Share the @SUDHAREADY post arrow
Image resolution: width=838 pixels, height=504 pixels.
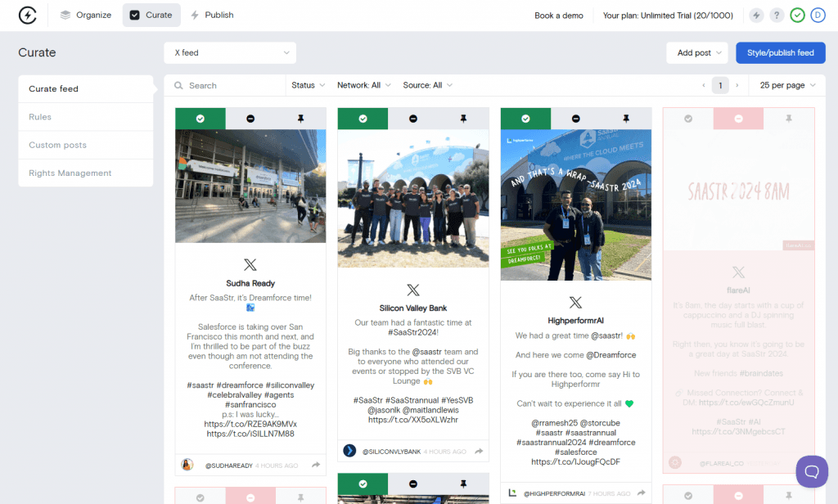316,465
